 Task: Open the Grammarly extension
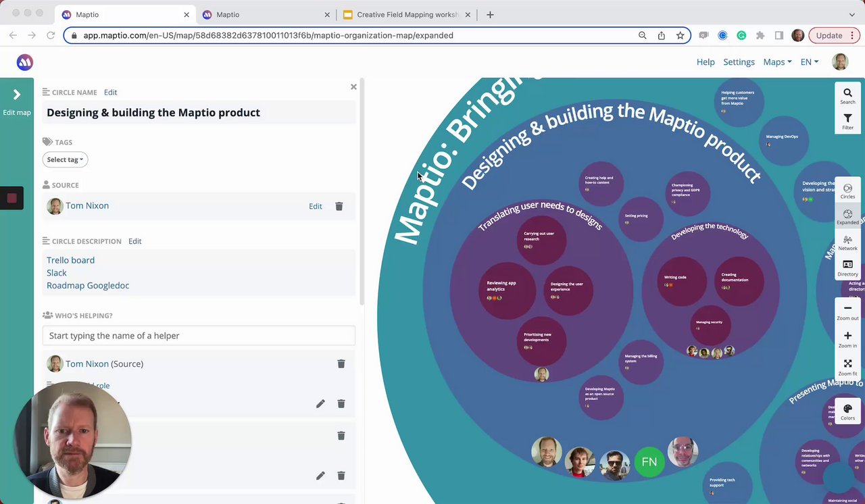(741, 35)
